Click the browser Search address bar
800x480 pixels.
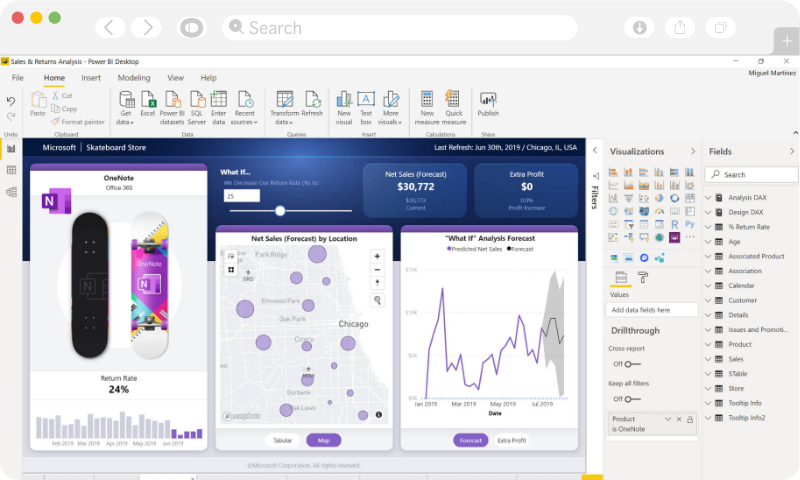point(399,27)
